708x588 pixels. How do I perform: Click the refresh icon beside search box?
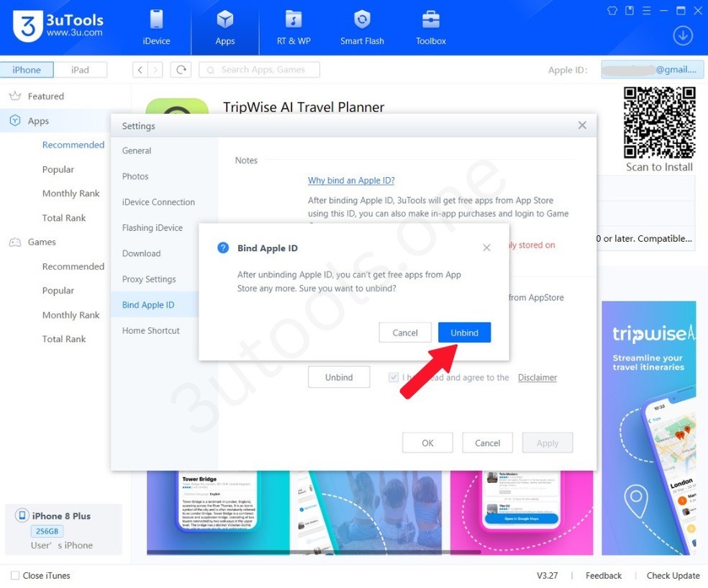tap(181, 70)
